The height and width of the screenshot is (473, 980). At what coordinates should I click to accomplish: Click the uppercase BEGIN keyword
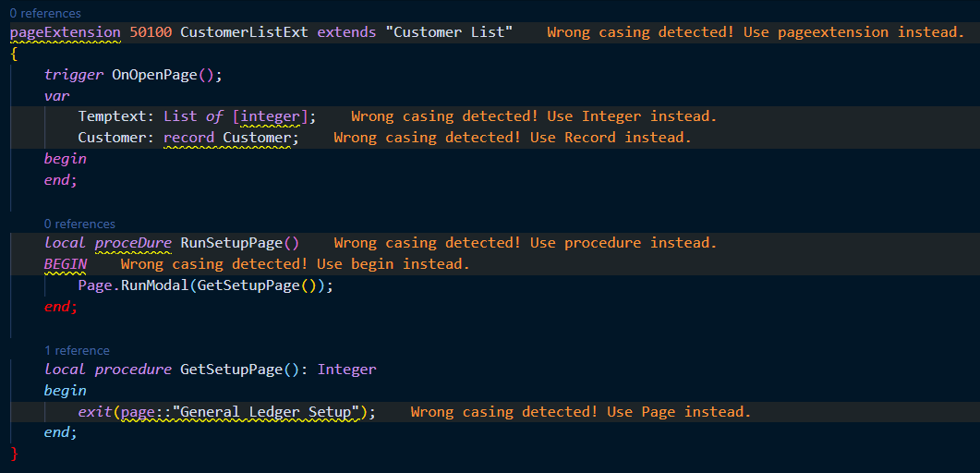(65, 264)
